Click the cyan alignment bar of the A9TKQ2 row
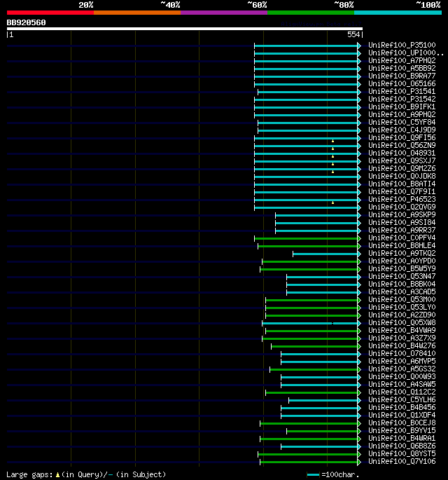The height and width of the screenshot is (480, 448). 327,254
